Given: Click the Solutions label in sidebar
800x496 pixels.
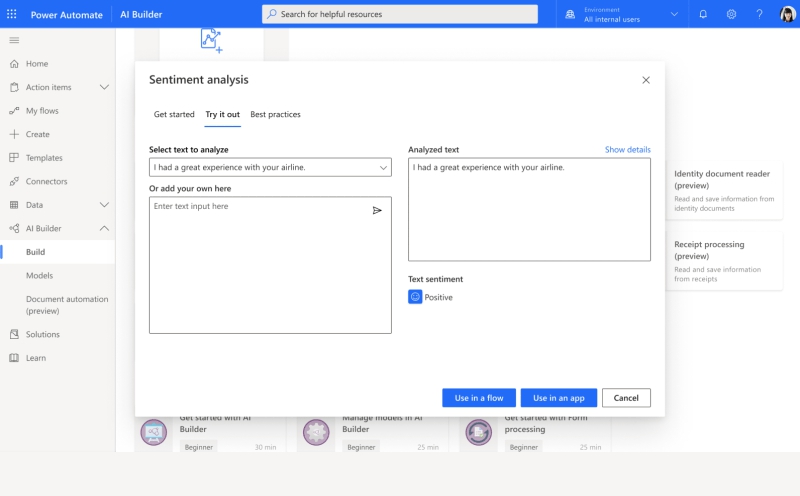Looking at the screenshot, I should tap(43, 334).
